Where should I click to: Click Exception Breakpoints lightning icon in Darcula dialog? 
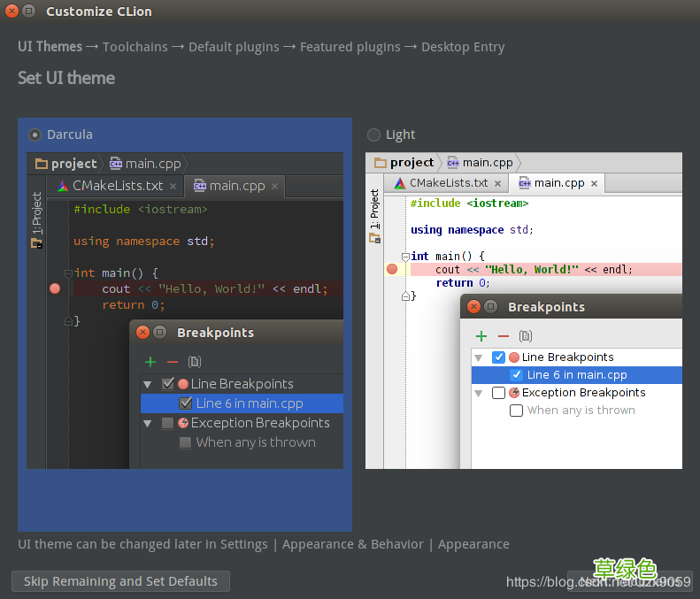click(183, 423)
